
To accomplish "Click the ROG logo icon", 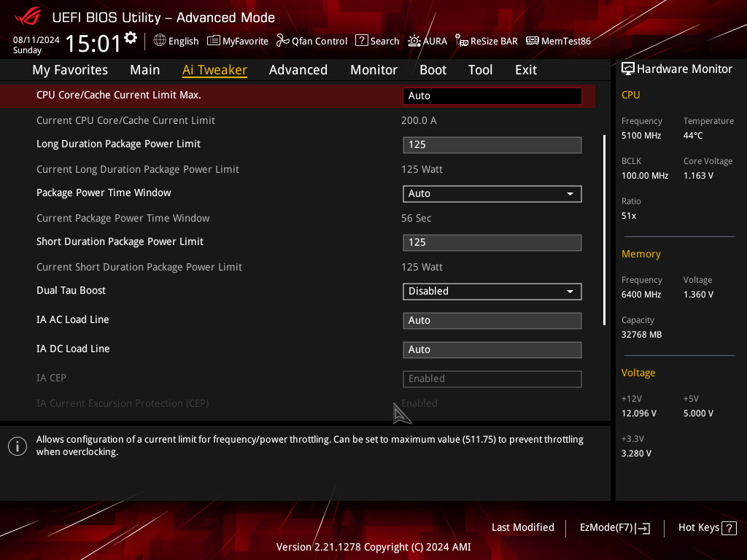I will 28,16.
